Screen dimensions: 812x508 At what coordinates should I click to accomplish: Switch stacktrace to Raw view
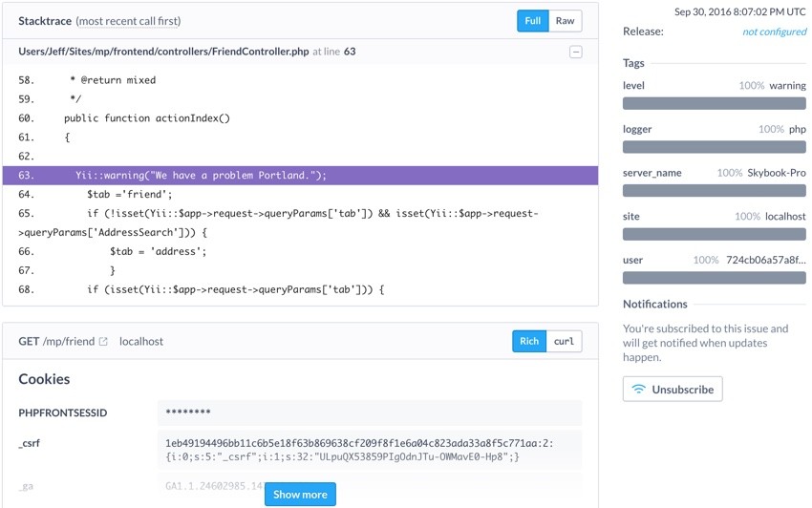click(565, 21)
